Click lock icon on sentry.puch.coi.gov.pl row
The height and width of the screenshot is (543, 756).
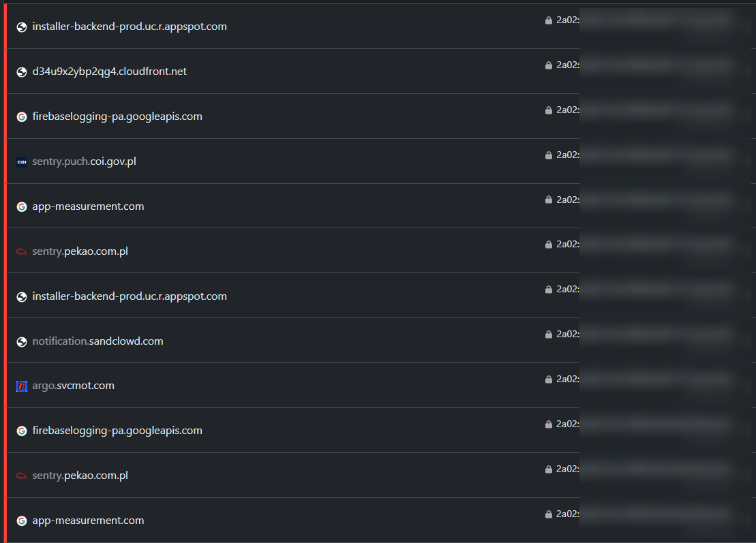coord(549,155)
